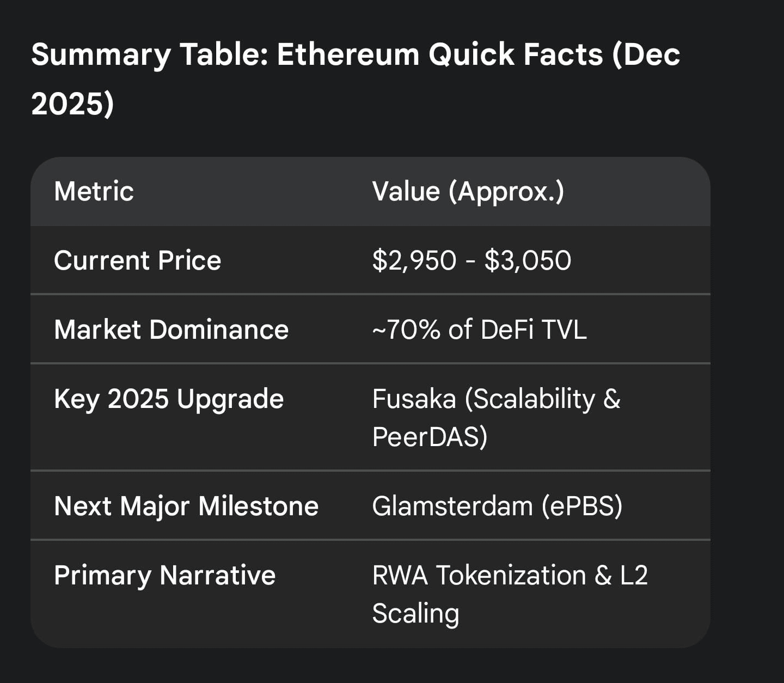Click the word Ethereum in the heading

[347, 54]
